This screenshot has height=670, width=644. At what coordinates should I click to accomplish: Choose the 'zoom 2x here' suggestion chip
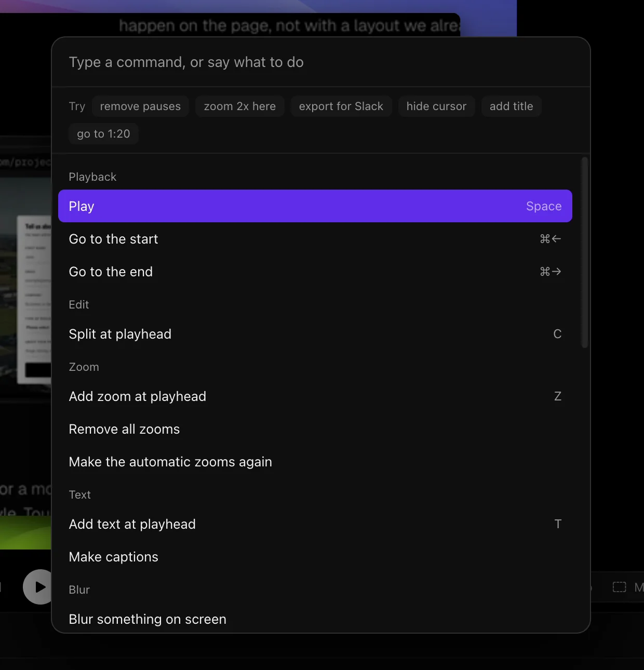[240, 106]
